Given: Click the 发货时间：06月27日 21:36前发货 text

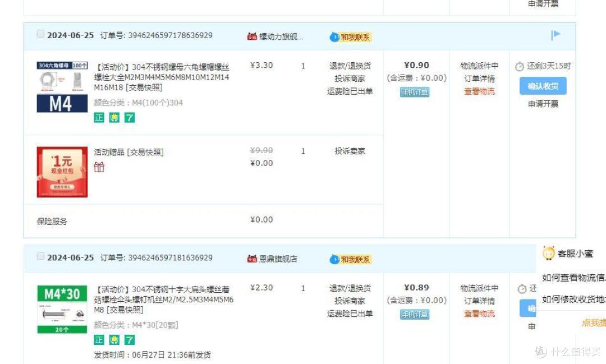Looking at the screenshot, I should pos(152,354).
